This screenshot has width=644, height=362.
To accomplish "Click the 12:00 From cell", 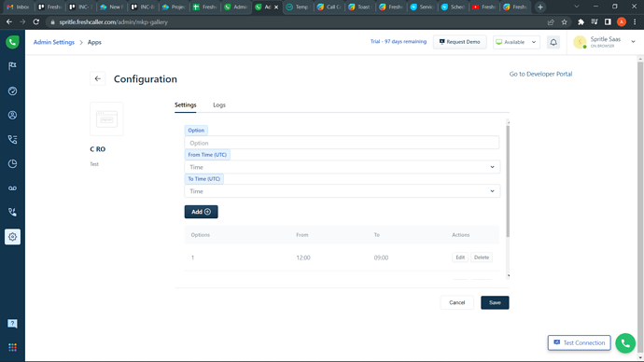I will coord(303,258).
